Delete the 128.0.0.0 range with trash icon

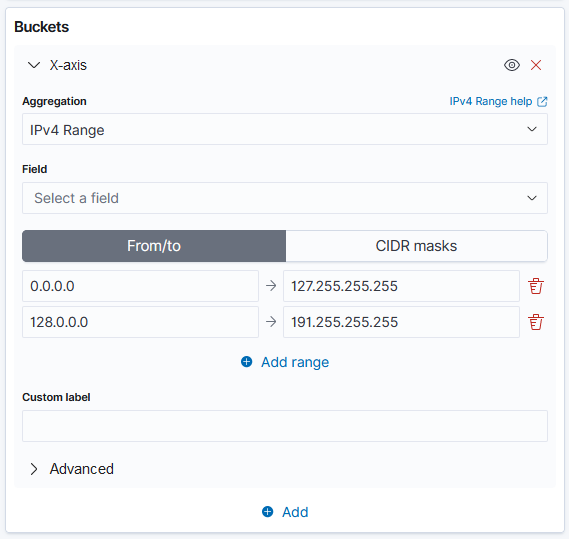click(x=536, y=322)
